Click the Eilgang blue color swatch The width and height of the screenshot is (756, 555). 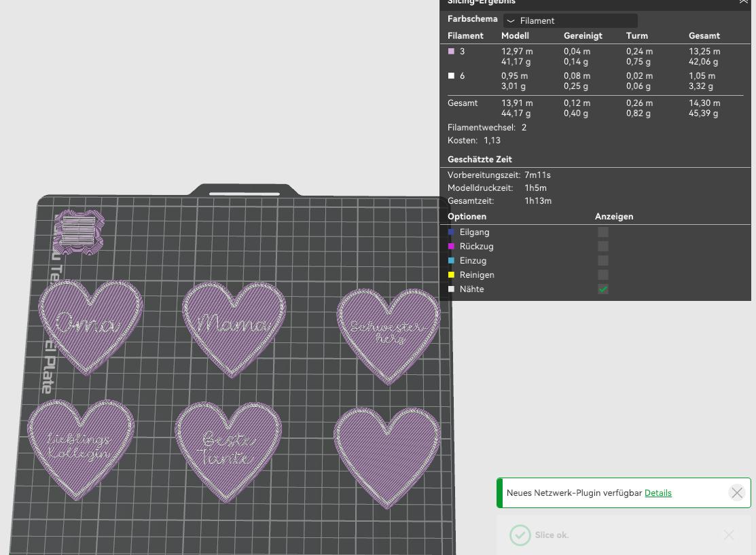pos(451,232)
